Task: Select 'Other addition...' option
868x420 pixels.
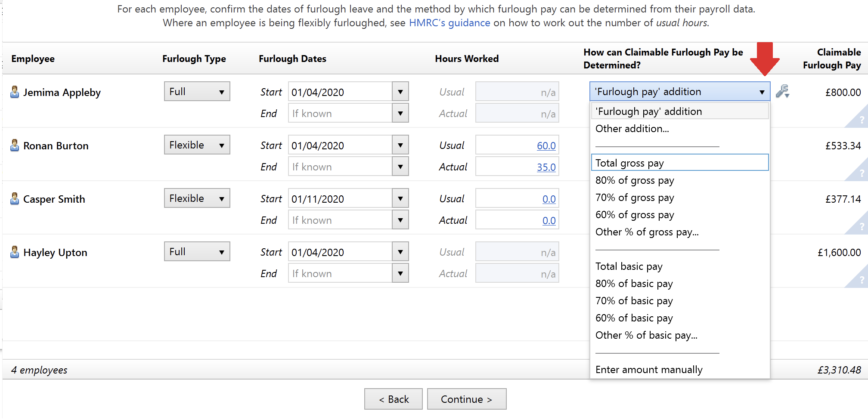Action: click(x=680, y=128)
